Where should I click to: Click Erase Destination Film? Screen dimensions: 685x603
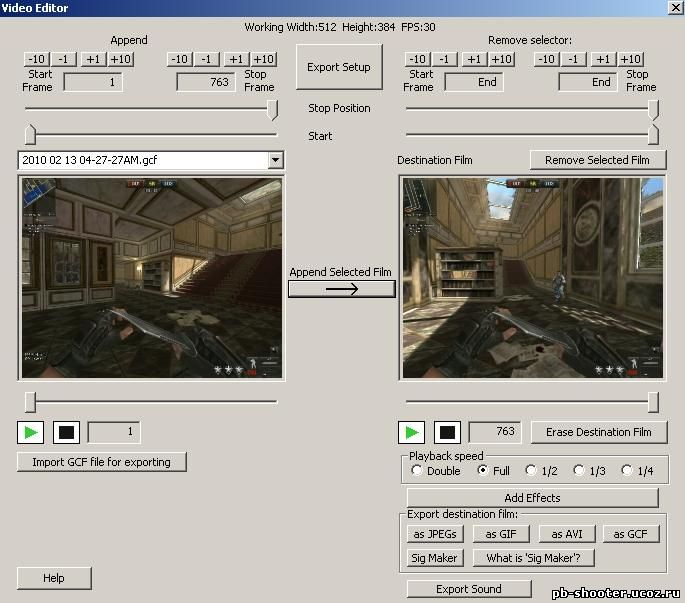pos(599,432)
